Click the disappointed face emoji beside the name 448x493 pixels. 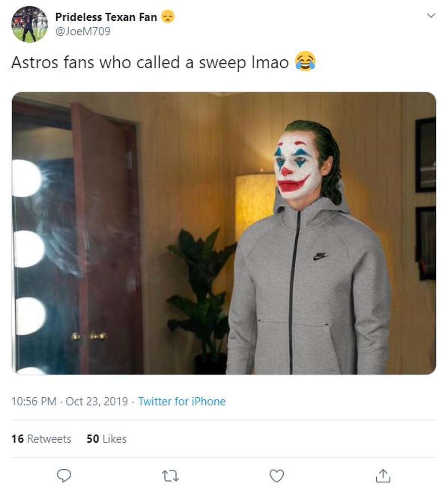[168, 17]
